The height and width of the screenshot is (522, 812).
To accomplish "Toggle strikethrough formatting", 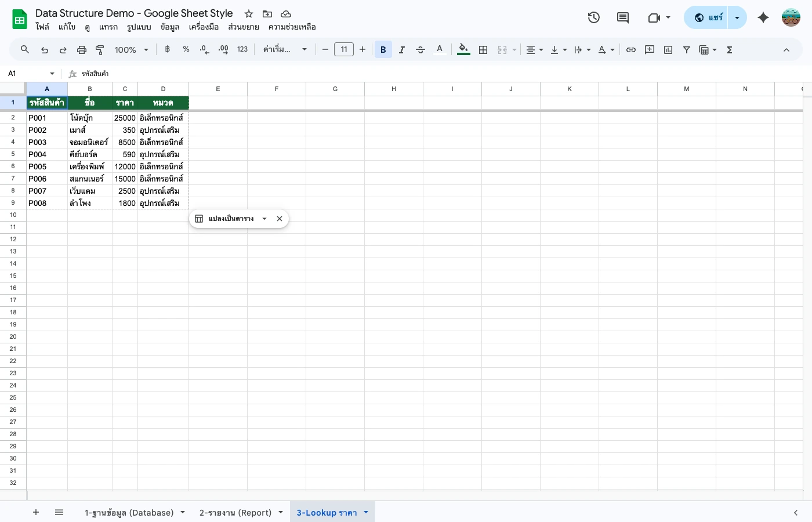I will (x=420, y=49).
